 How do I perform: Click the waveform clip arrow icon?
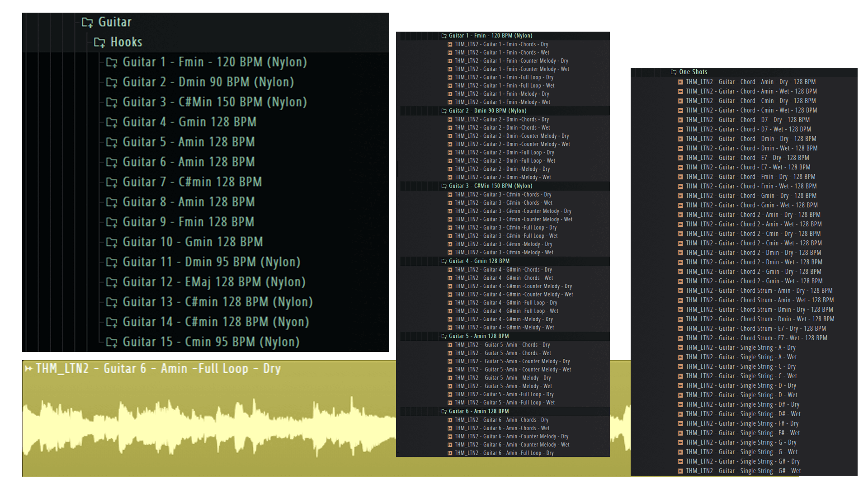(x=29, y=369)
